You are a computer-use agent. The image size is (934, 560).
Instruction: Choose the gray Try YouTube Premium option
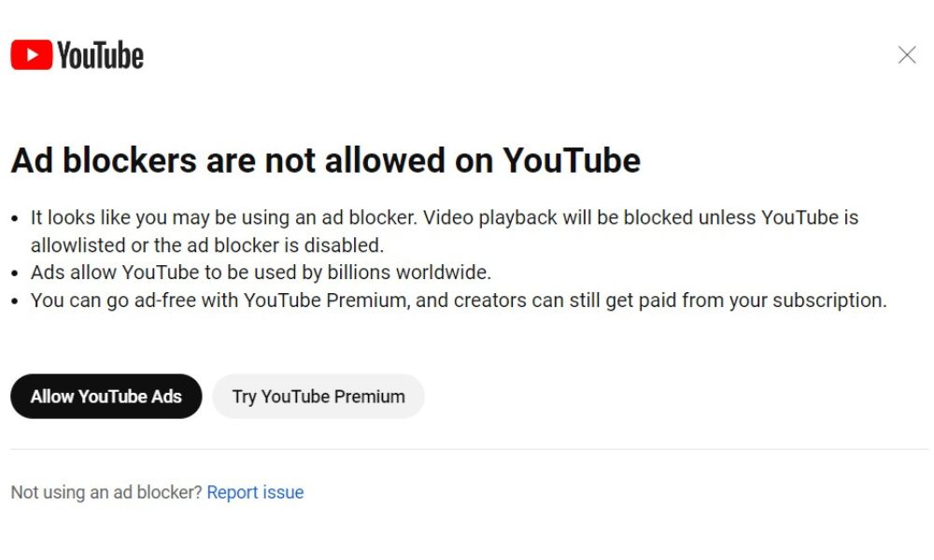click(318, 396)
